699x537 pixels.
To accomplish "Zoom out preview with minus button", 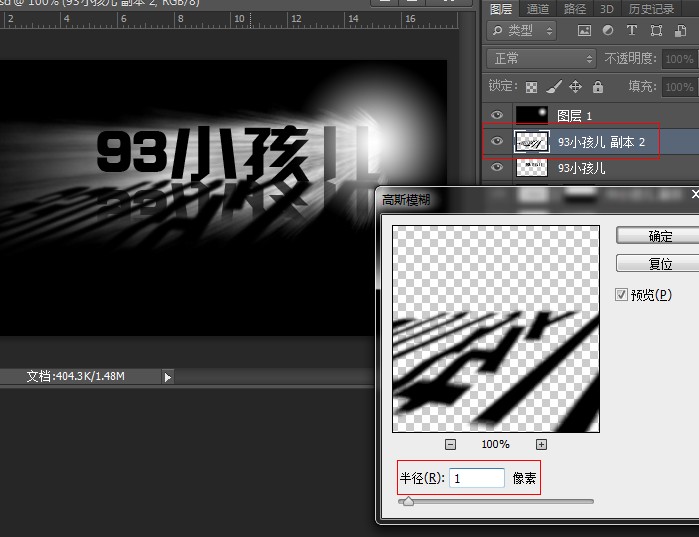I will (450, 444).
